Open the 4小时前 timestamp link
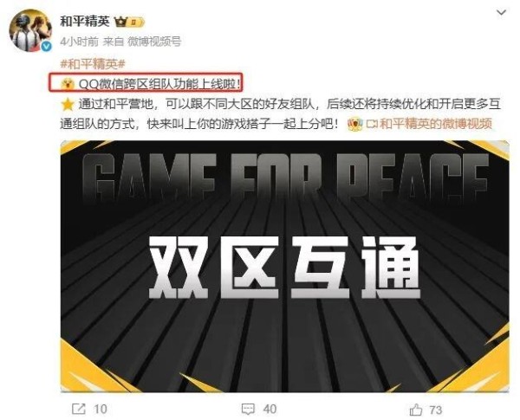The image size is (520, 420). (x=80, y=42)
